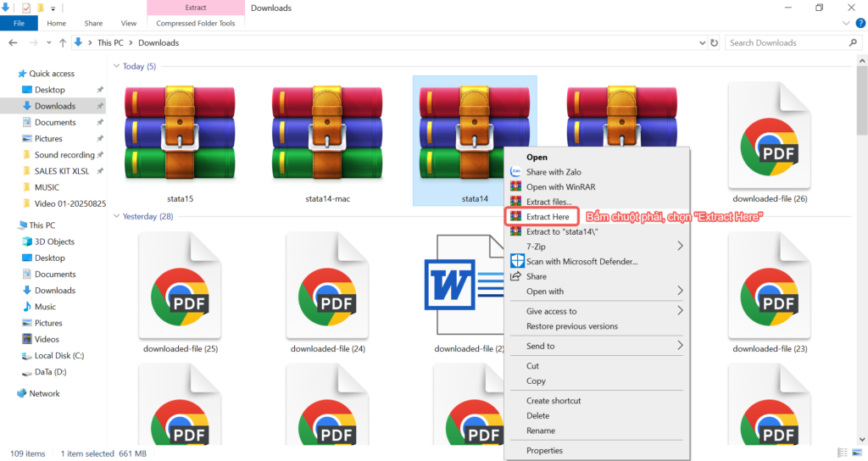Open Local Disk (C:) in sidebar

[x=58, y=356]
